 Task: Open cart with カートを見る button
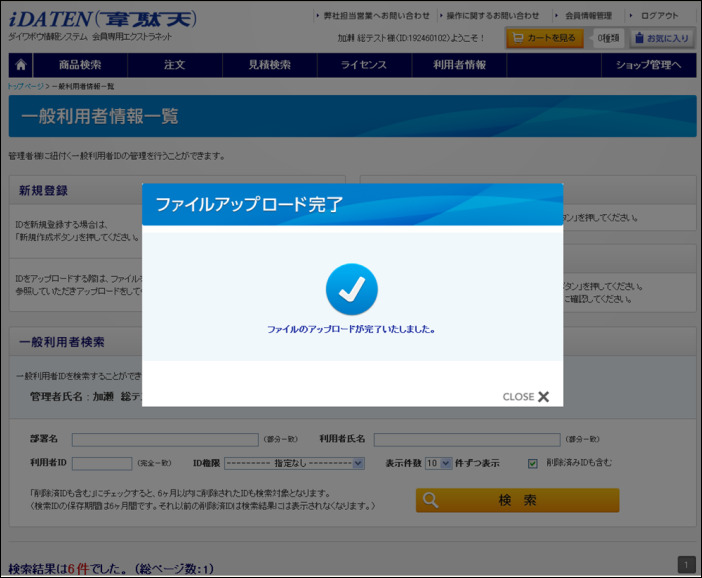coord(544,38)
